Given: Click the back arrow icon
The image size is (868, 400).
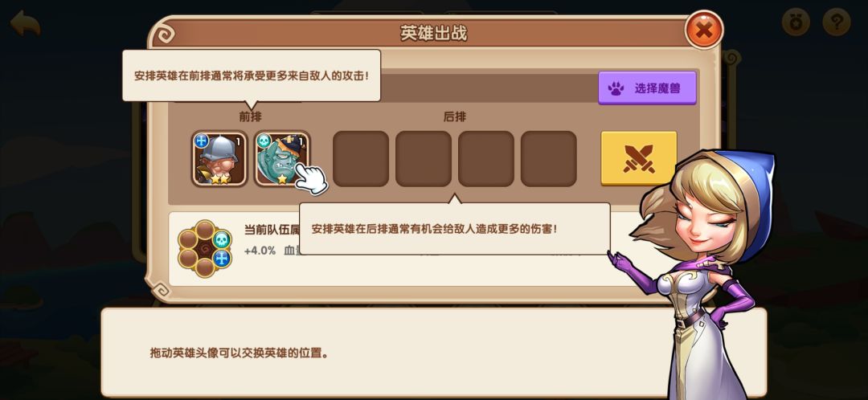Looking at the screenshot, I should coord(26,23).
